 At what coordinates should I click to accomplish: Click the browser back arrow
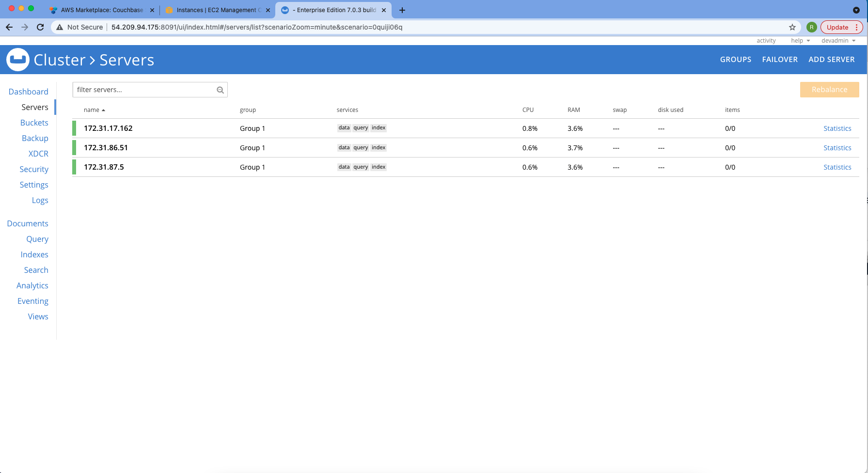(x=9, y=27)
